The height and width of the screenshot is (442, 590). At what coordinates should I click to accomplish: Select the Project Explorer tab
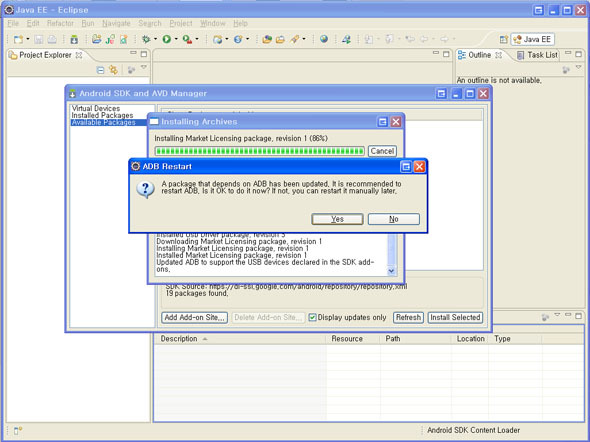click(x=45, y=55)
